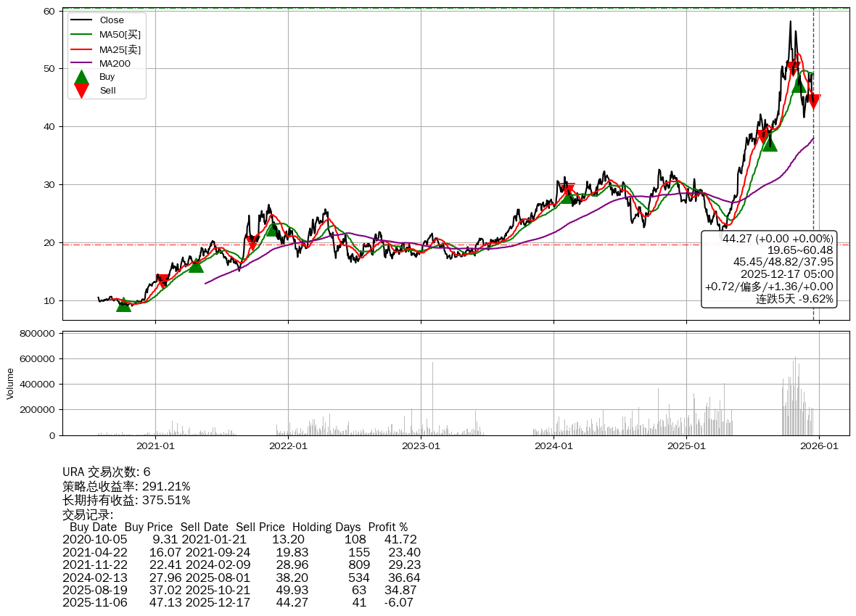Click the first Buy marker near 9.31 in late 2020
Image resolution: width=856 pixels, height=616 pixels.
click(x=124, y=305)
